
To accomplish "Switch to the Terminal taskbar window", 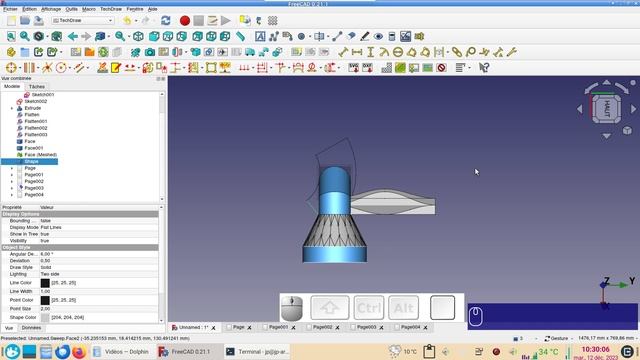I will [258, 351].
